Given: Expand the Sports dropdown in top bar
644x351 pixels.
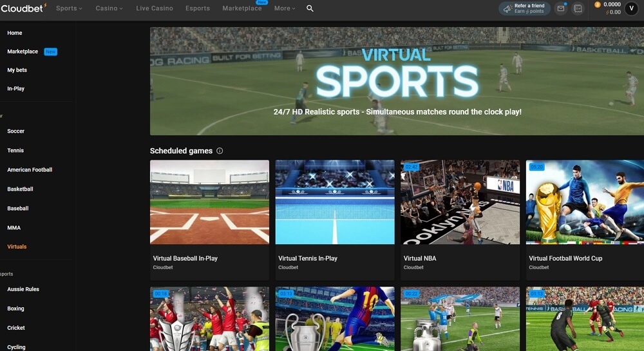Looking at the screenshot, I should click(x=69, y=8).
